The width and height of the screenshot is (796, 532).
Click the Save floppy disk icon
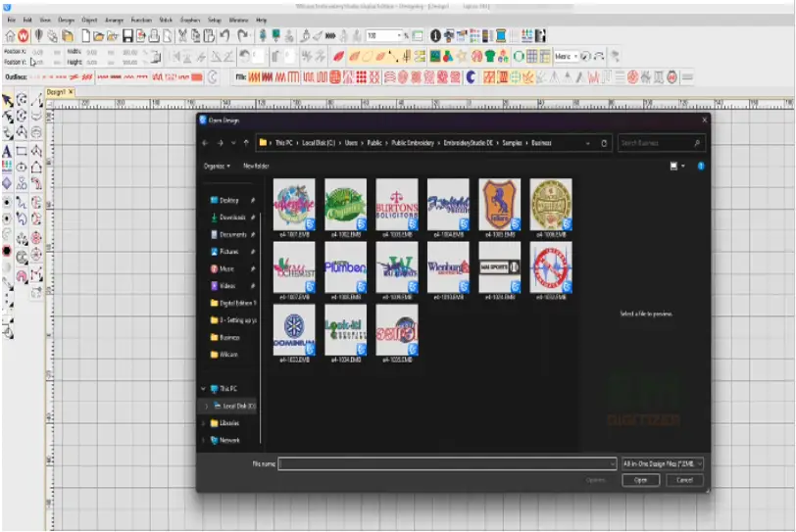pos(127,36)
